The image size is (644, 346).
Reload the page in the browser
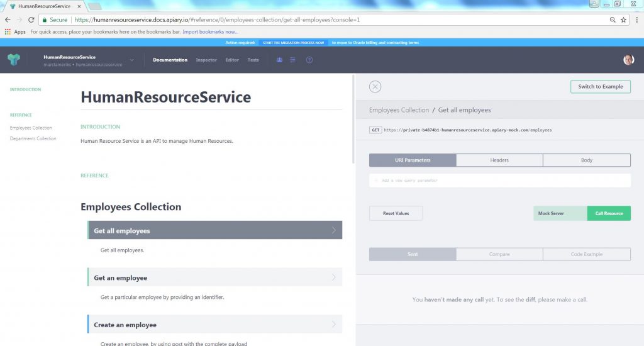pos(31,20)
